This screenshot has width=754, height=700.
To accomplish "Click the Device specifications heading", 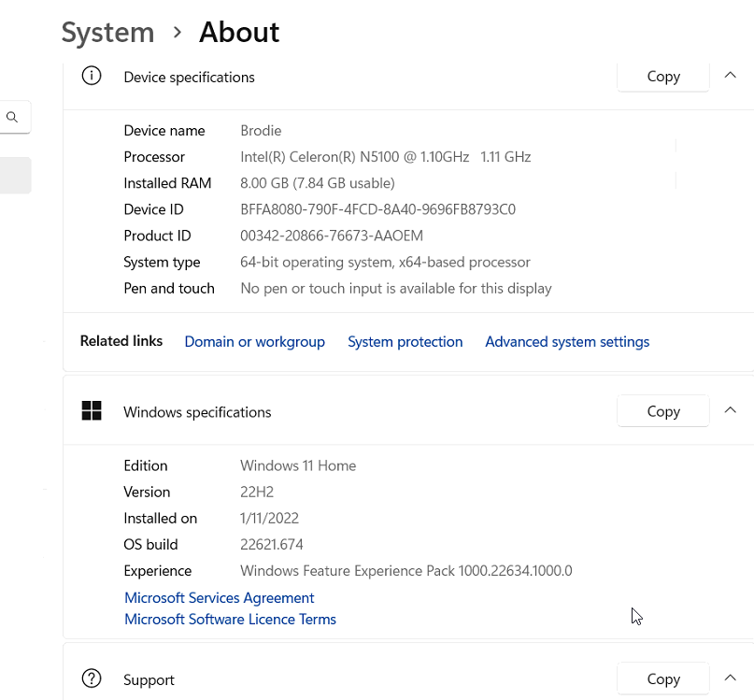I will click(x=189, y=78).
